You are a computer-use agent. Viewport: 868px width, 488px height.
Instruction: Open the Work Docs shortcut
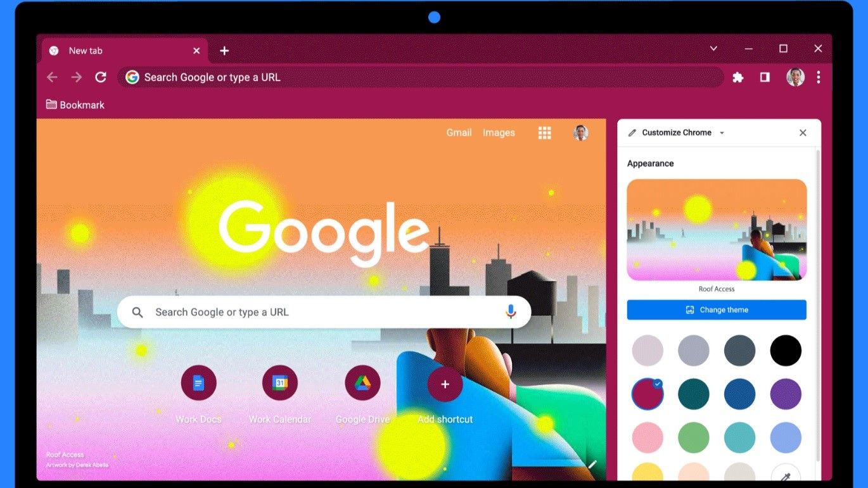click(x=198, y=383)
